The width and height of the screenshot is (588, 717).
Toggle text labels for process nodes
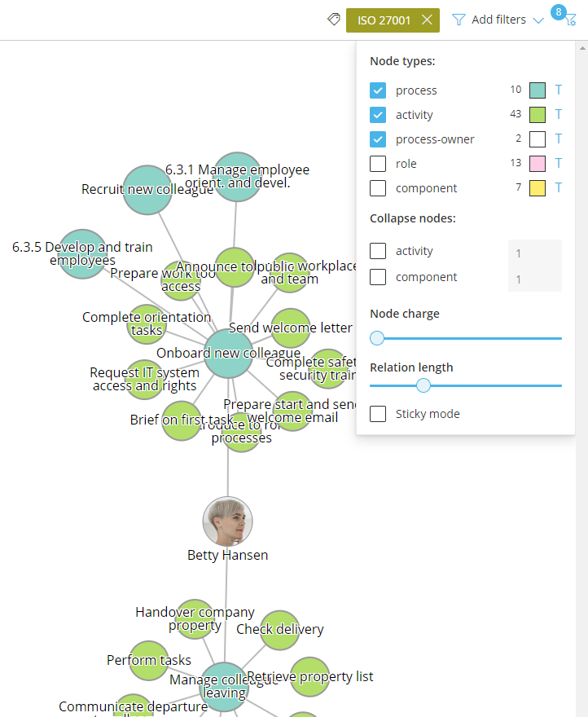(559, 90)
